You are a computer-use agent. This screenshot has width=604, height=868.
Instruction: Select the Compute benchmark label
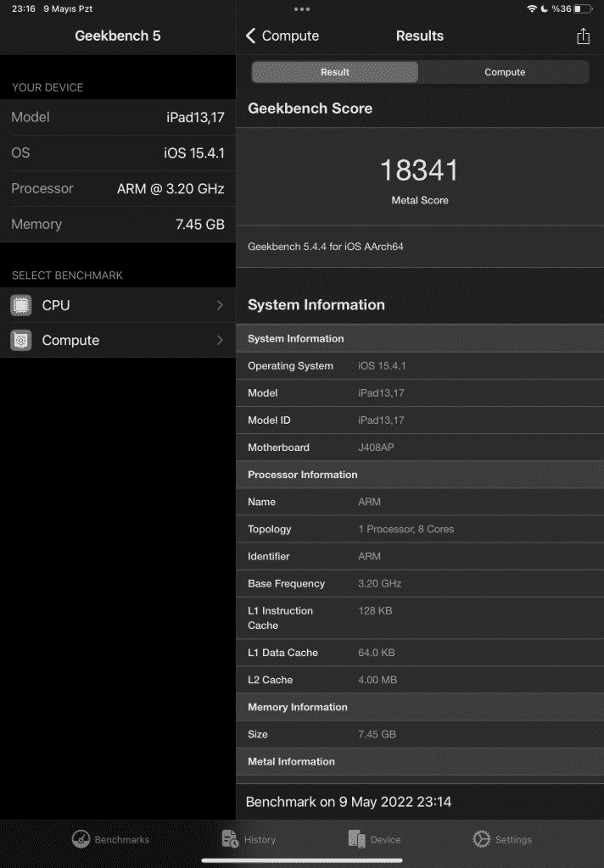pos(70,341)
